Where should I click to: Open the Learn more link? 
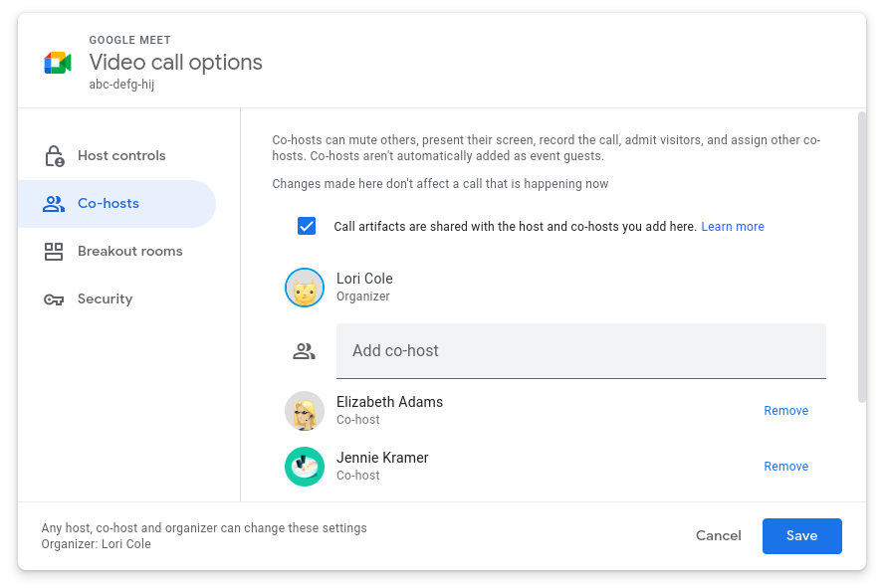733,227
